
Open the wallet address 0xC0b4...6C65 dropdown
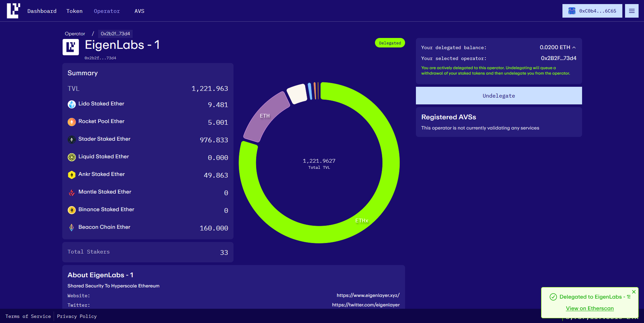click(592, 11)
